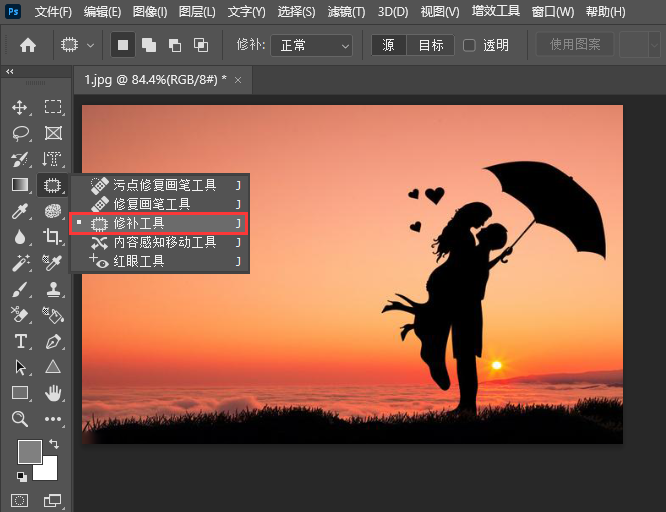Select the Pen tool
The image size is (666, 512).
click(x=53, y=341)
